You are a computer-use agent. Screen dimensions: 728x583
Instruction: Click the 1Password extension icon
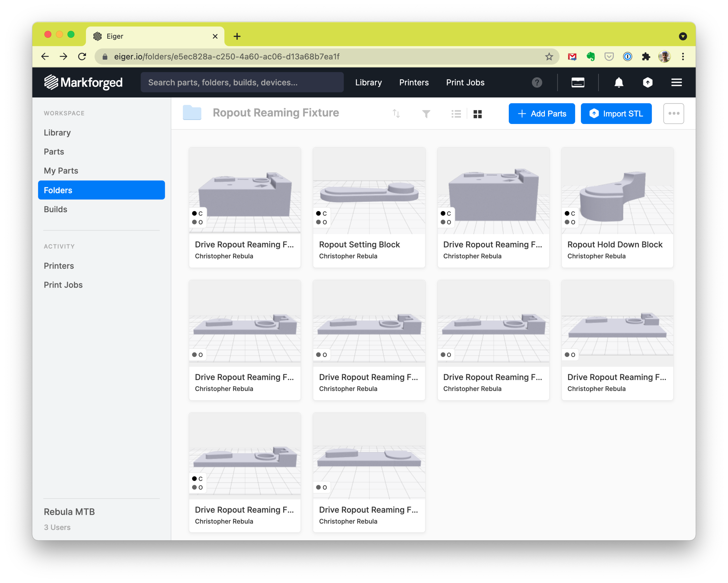(627, 56)
